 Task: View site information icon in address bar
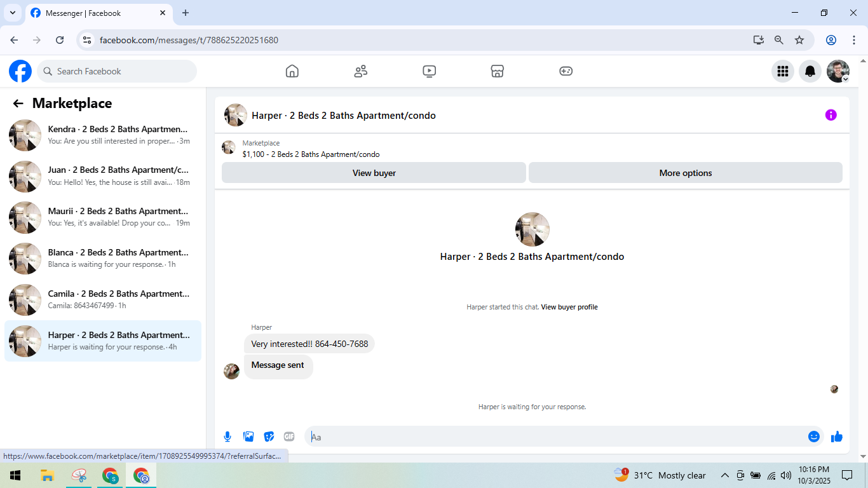(88, 40)
